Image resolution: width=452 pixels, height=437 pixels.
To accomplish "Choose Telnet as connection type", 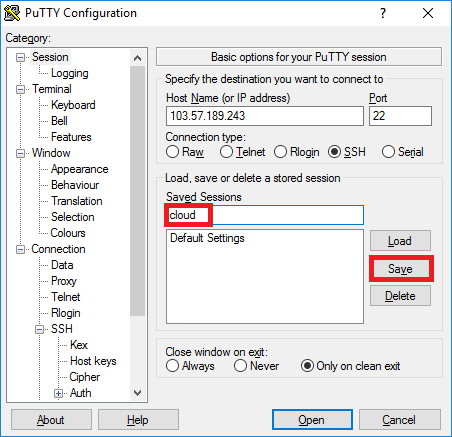I will tap(226, 152).
